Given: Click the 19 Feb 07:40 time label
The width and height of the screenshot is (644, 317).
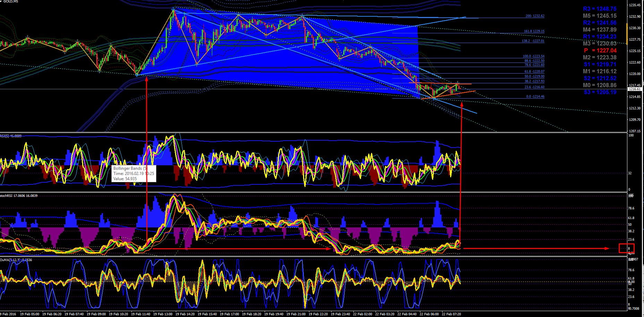Looking at the screenshot, I should (74, 314).
